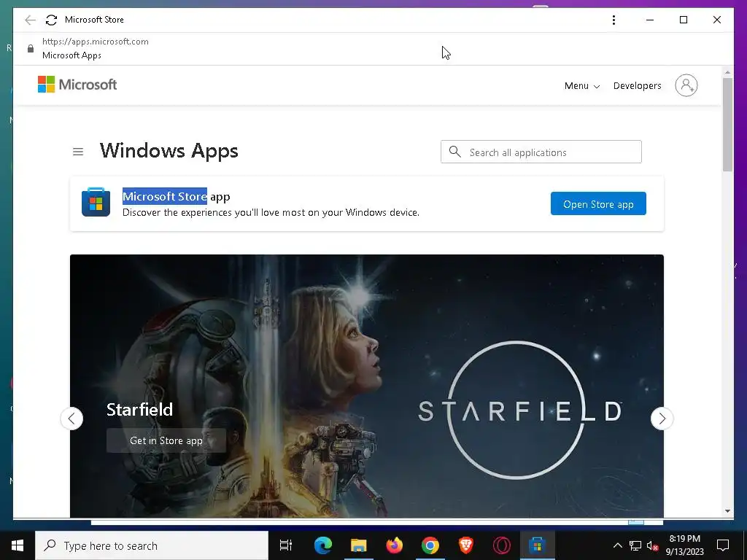The height and width of the screenshot is (560, 747).
Task: Click the Microsoft Store bag icon
Action: tap(96, 203)
